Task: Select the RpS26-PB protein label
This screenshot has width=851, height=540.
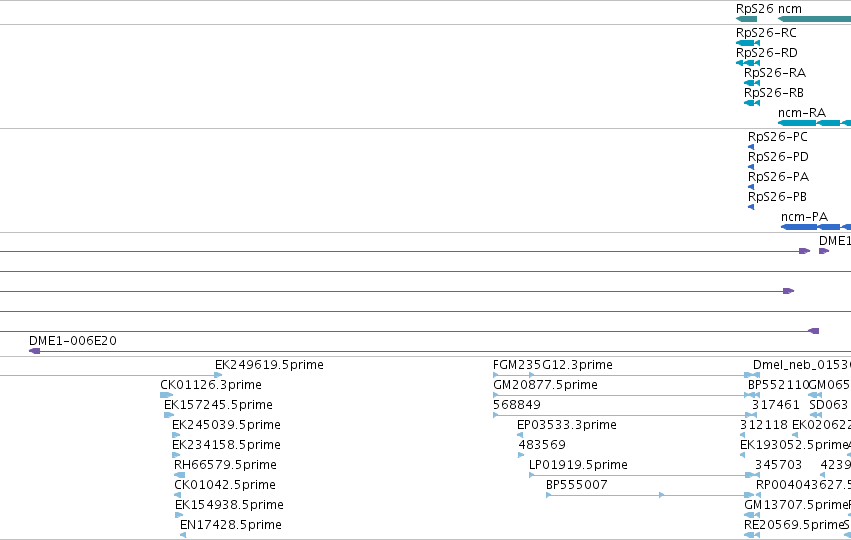Action: pos(777,198)
